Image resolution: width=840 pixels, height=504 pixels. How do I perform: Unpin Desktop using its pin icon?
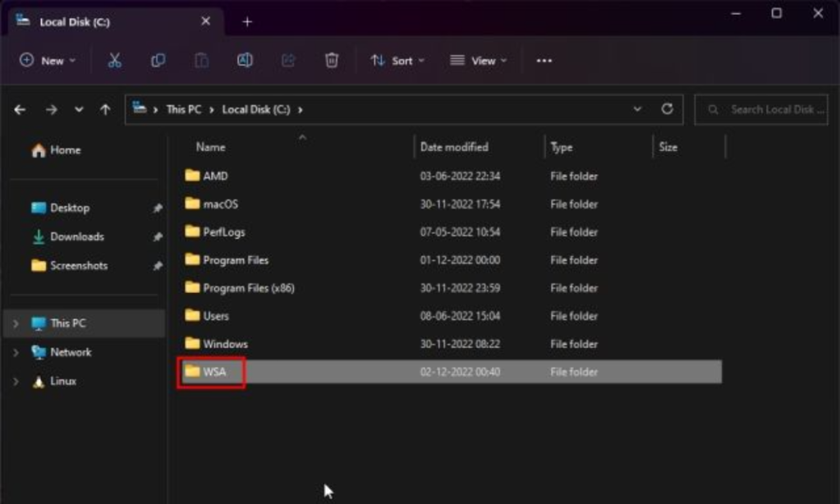pos(157,208)
